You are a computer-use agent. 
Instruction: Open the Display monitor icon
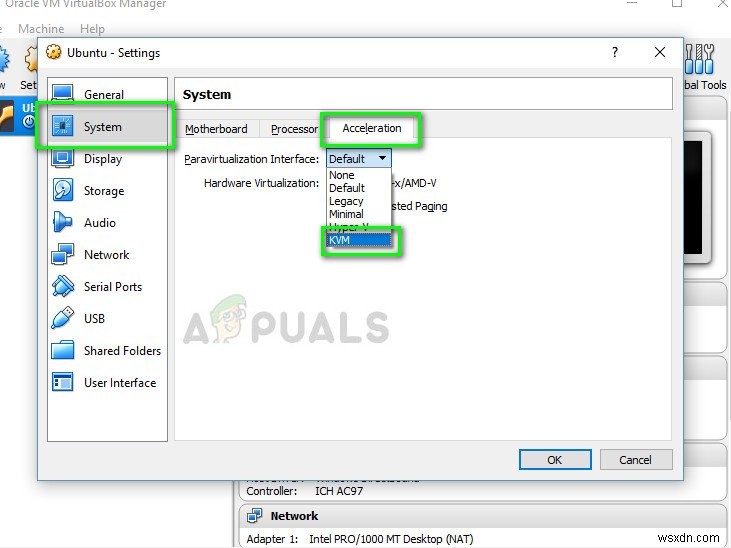coord(62,158)
